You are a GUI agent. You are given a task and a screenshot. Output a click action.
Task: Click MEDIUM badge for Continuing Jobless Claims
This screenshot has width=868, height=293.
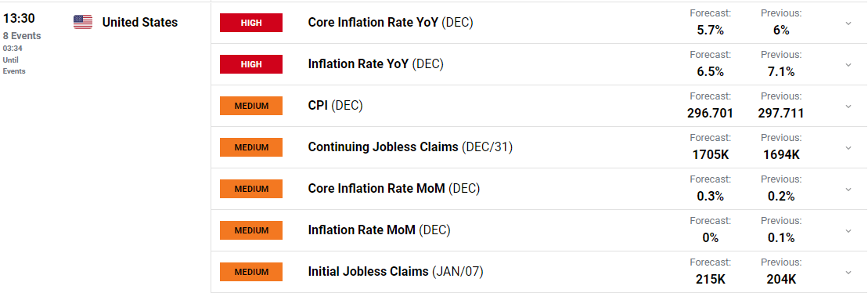click(251, 147)
